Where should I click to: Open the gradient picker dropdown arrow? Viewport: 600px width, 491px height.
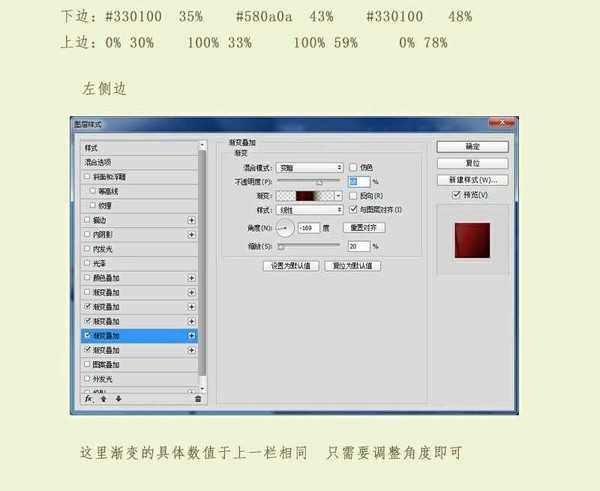[x=338, y=196]
